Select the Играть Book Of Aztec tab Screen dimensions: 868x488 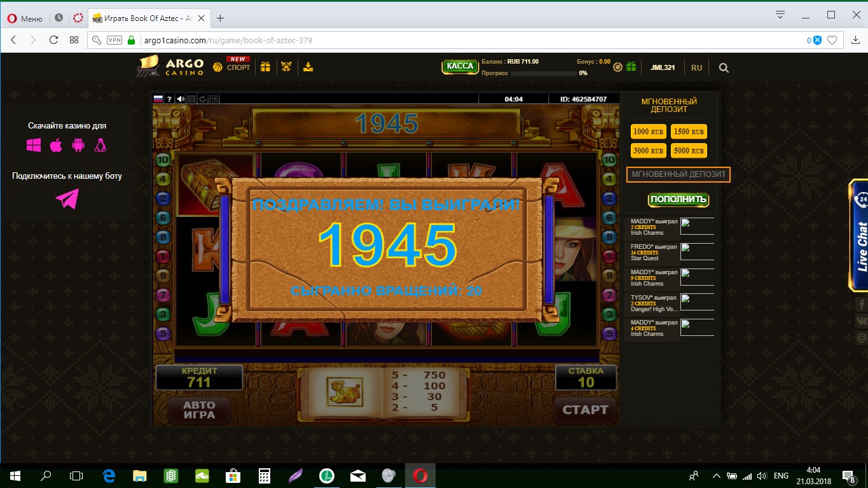pyautogui.click(x=148, y=18)
